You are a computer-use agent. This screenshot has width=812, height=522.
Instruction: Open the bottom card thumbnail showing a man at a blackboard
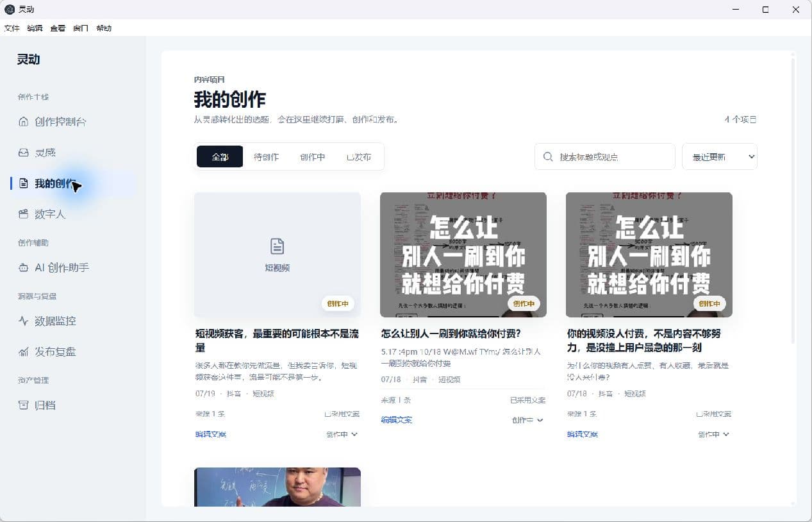pyautogui.click(x=278, y=487)
